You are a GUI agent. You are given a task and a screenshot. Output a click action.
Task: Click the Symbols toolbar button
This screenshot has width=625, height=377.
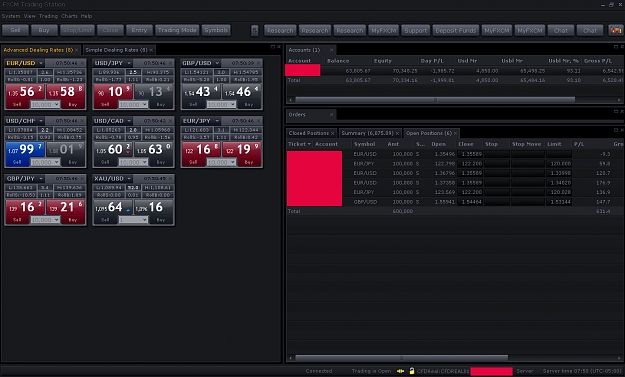(216, 30)
